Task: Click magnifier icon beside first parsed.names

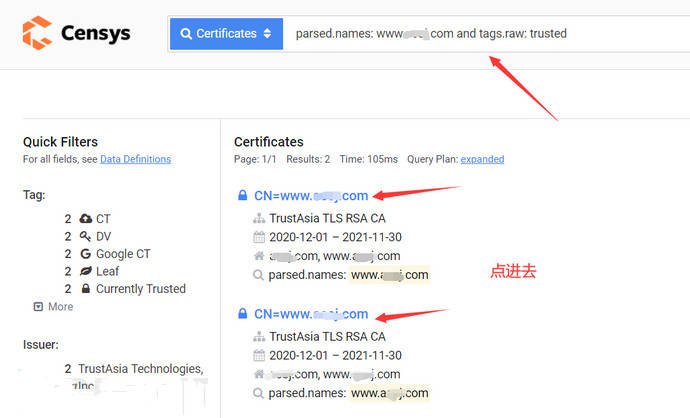Action: point(259,275)
